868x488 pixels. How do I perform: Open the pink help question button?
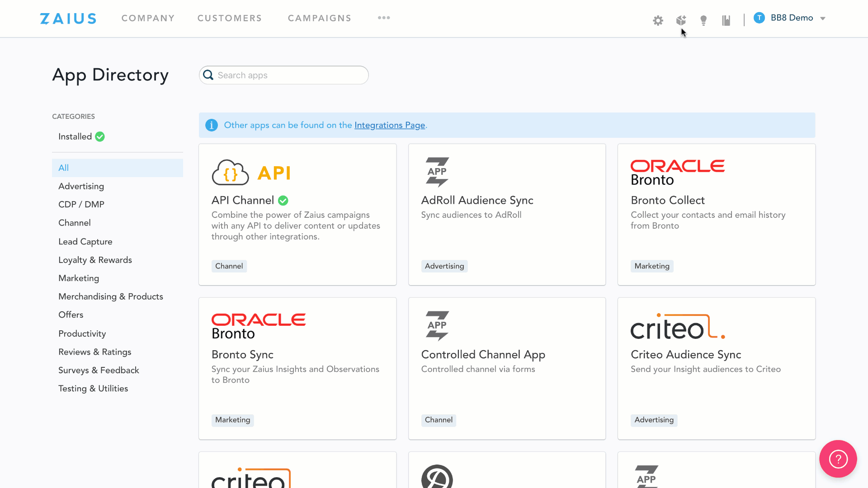(x=838, y=459)
